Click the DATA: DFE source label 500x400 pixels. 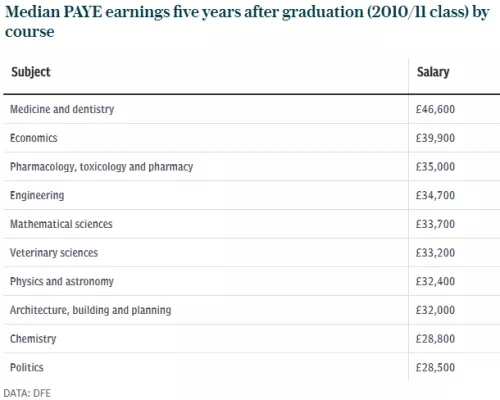(x=27, y=393)
